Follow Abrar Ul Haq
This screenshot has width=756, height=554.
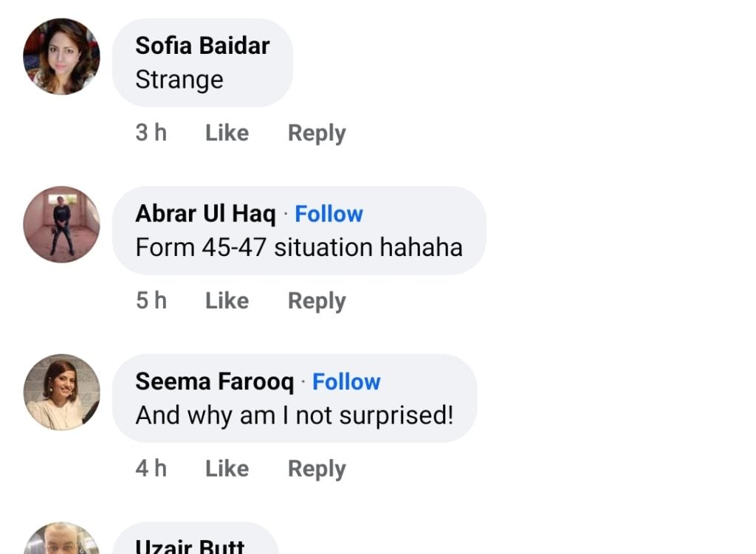pyautogui.click(x=329, y=214)
